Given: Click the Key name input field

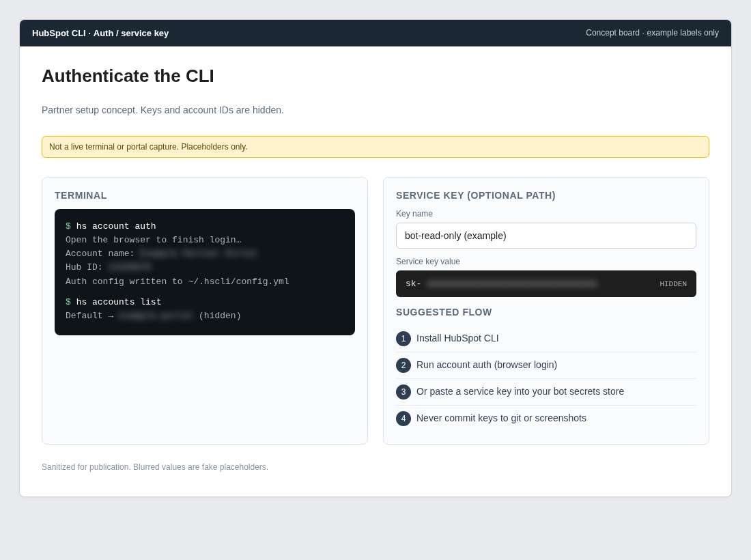Looking at the screenshot, I should (545, 236).
